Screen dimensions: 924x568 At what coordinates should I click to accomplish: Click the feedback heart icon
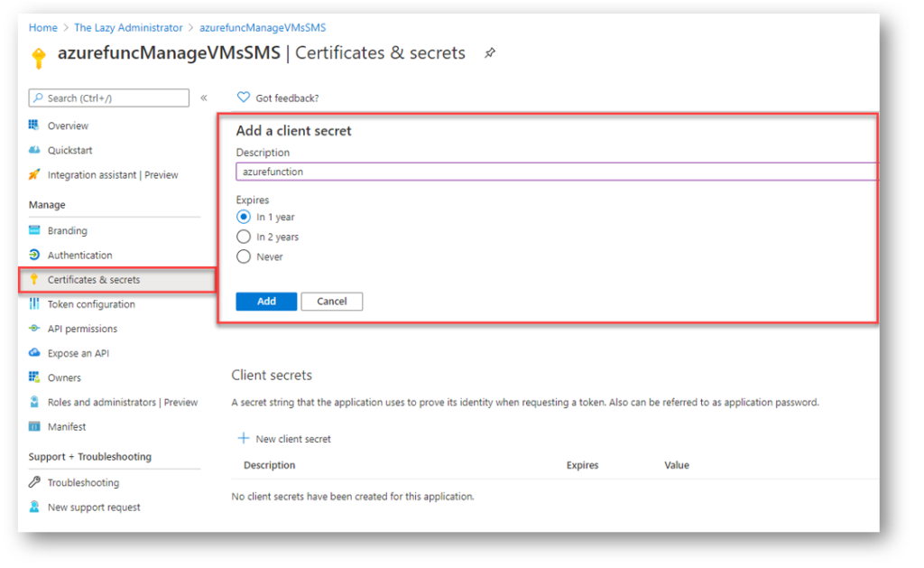(244, 98)
